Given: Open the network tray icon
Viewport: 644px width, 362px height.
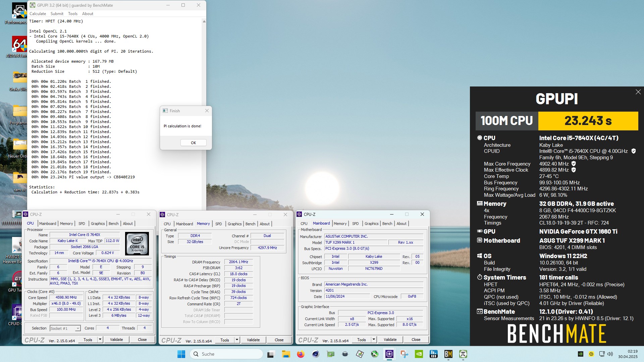Looking at the screenshot, I should (602, 354).
